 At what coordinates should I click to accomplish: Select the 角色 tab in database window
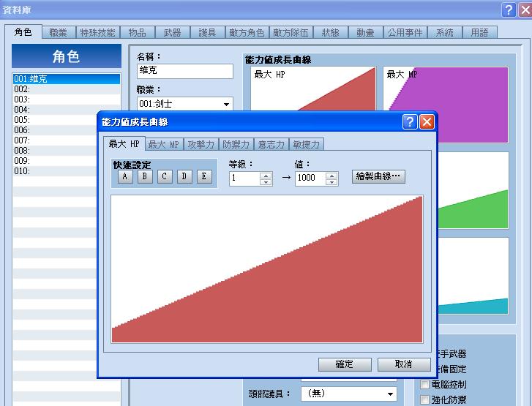point(23,32)
